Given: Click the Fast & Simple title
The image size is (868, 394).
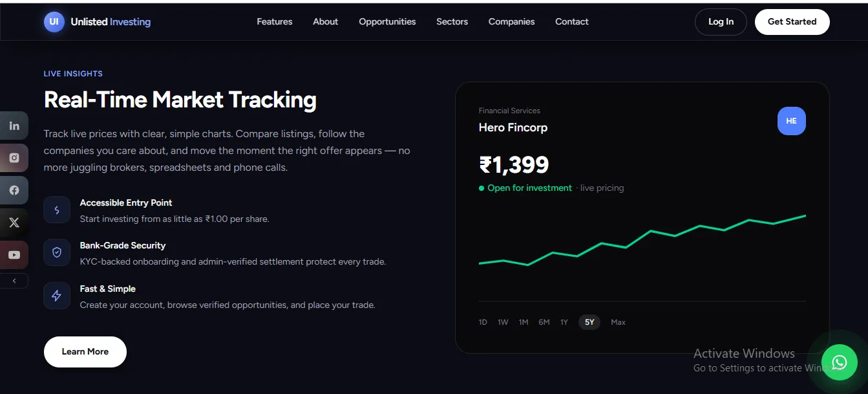Looking at the screenshot, I should 108,289.
